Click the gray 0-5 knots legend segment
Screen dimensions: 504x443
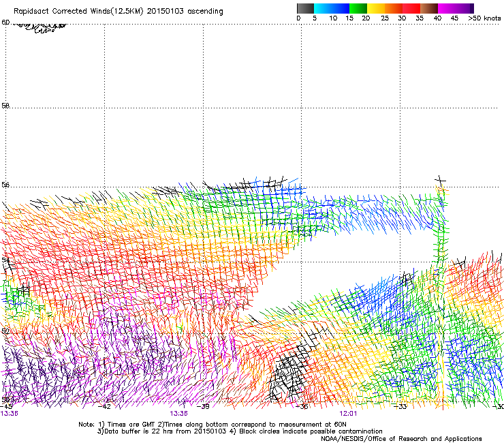[x=305, y=8]
